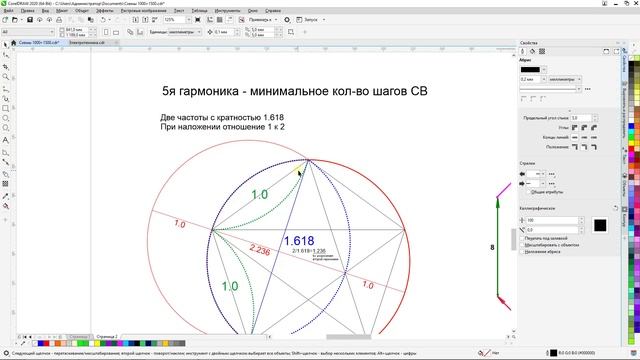This screenshot has height=360, width=640.
Task: Click the Export icon
Action: click(x=145, y=20)
